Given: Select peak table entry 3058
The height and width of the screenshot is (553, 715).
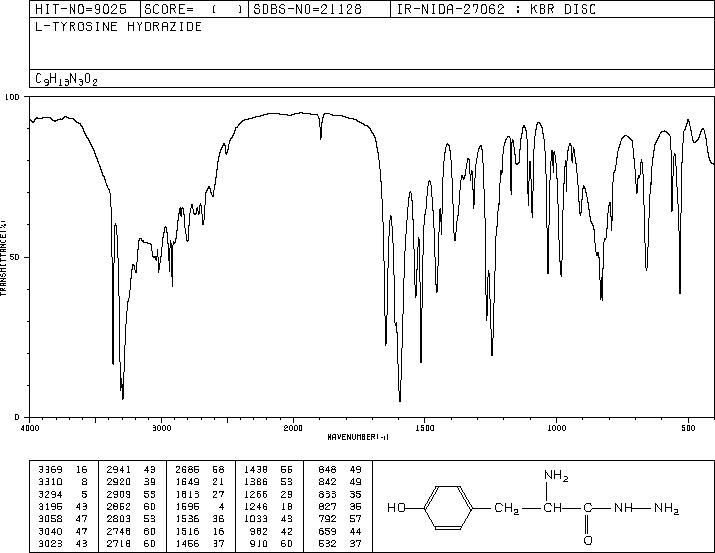Looking at the screenshot, I should (50, 519).
